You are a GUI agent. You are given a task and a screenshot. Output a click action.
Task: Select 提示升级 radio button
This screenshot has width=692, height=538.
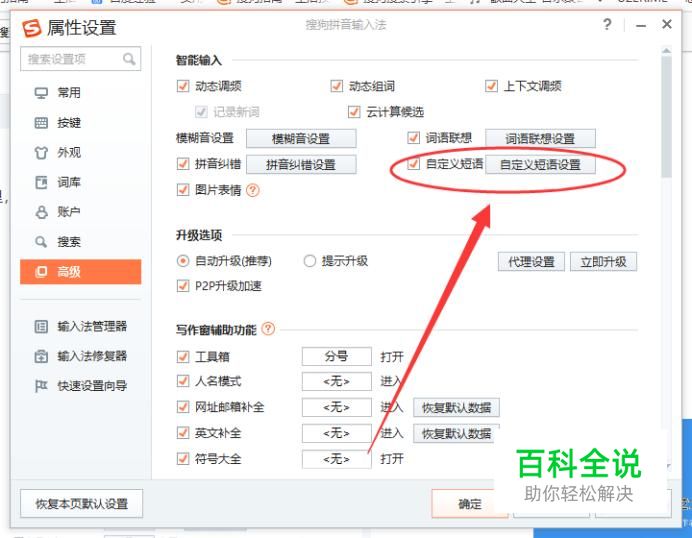(x=310, y=261)
